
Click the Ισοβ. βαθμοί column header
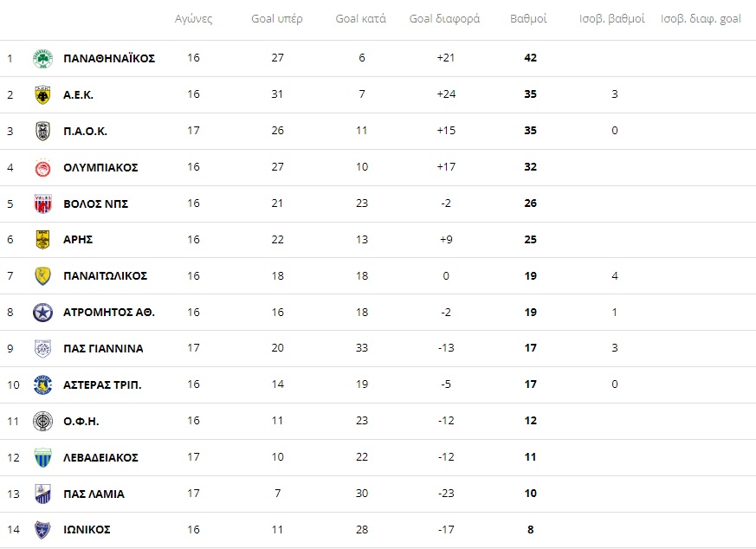612,19
